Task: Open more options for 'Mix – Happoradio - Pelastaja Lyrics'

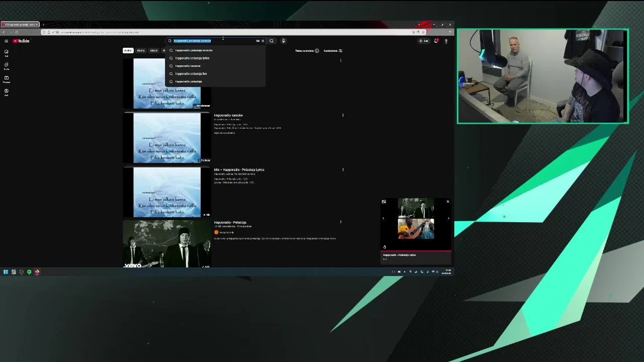Action: pyautogui.click(x=343, y=169)
